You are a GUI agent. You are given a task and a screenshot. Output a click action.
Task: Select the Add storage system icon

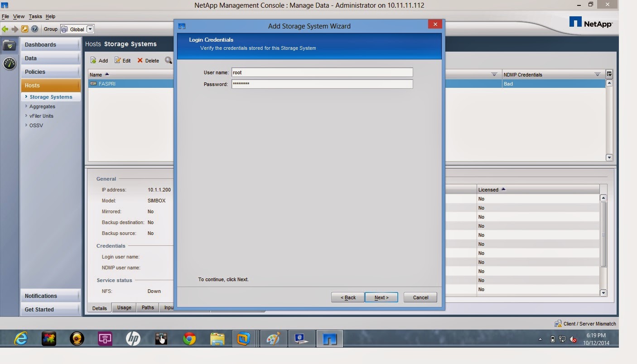tap(99, 60)
